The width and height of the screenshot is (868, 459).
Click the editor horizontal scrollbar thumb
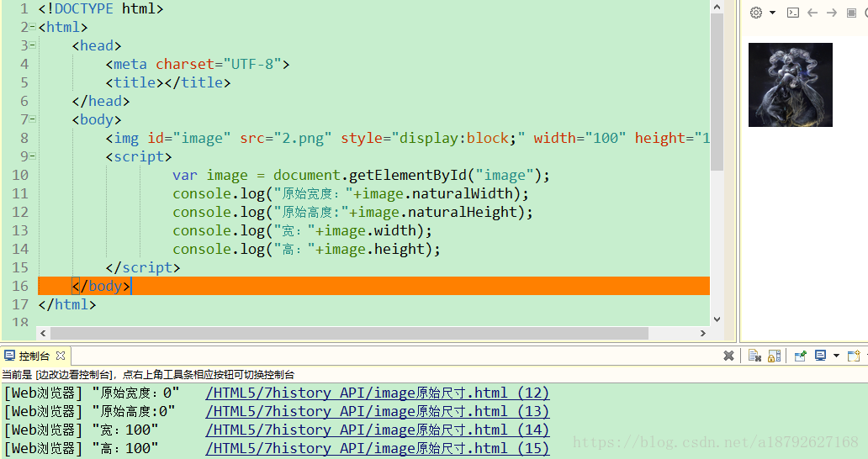coord(349,334)
